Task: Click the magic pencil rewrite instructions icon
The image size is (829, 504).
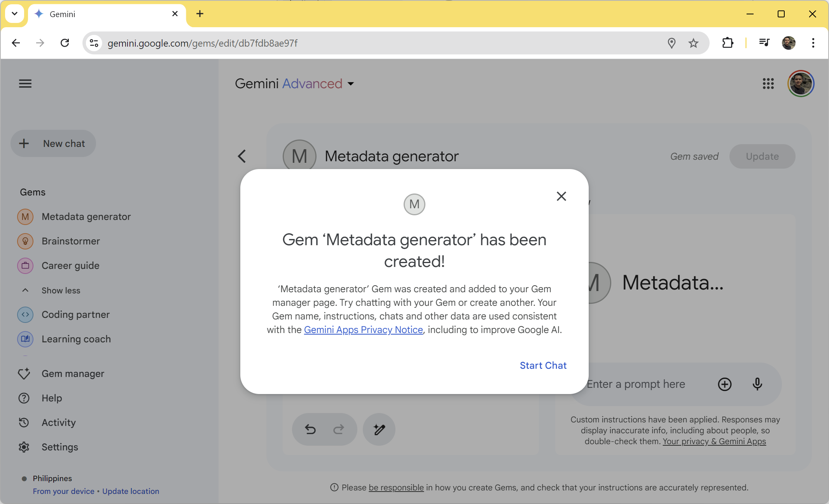Action: tap(379, 429)
